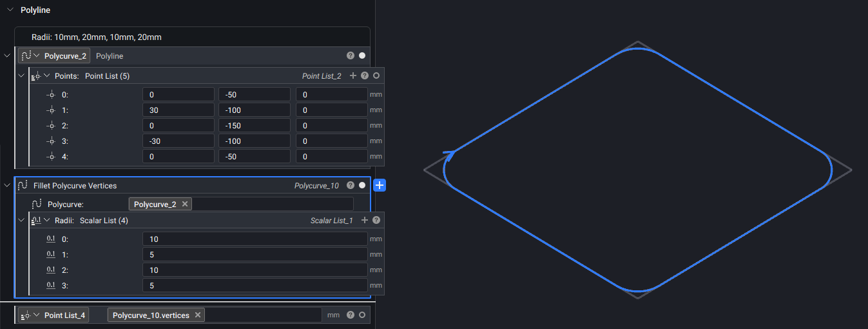Screen dimensions: 868x329
Task: Open the Radii list type dropdown arrow
Action: [46, 221]
